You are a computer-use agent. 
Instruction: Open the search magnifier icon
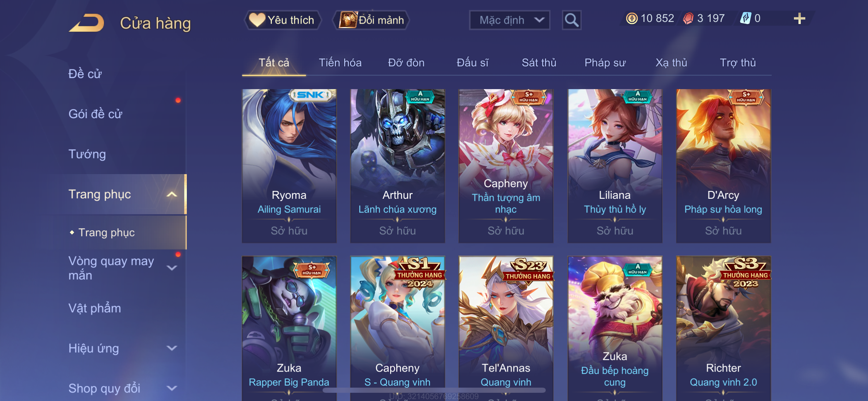tap(571, 20)
